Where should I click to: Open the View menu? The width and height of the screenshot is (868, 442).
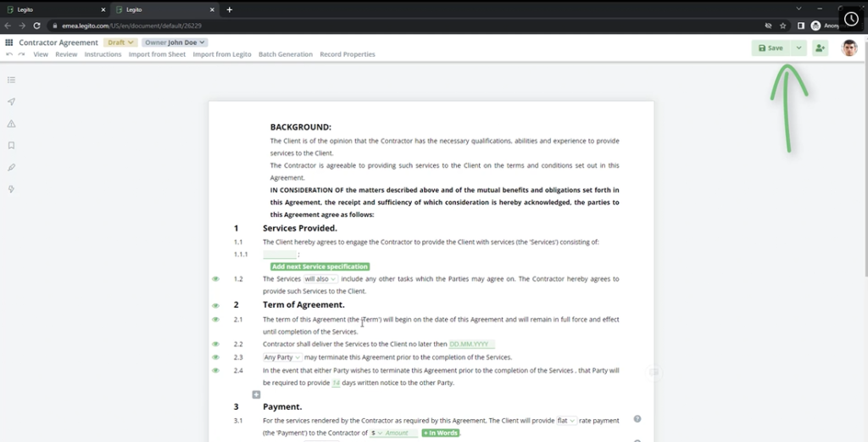[x=41, y=54]
